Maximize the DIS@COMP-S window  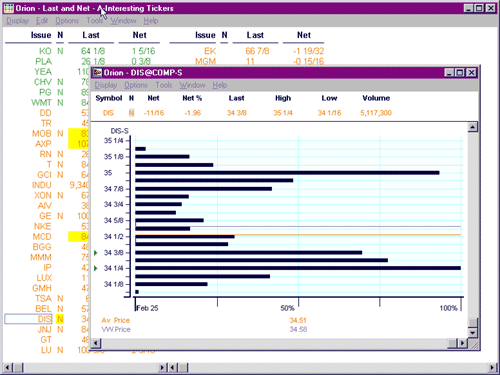460,73
